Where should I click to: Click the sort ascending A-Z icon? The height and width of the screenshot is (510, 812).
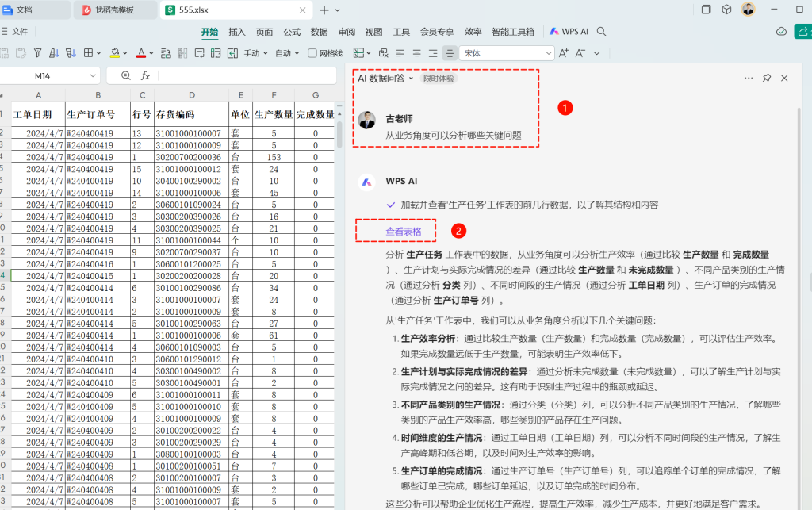pyautogui.click(x=54, y=53)
